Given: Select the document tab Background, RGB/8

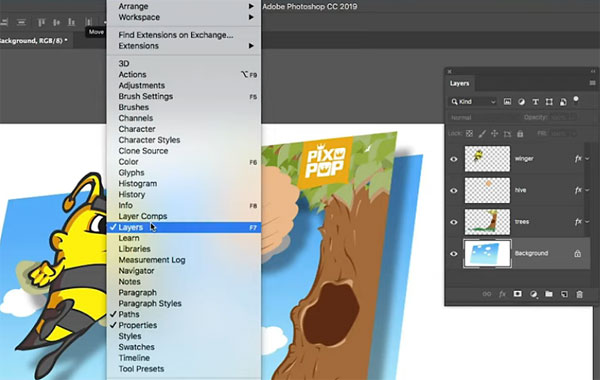Looking at the screenshot, I should [x=35, y=40].
